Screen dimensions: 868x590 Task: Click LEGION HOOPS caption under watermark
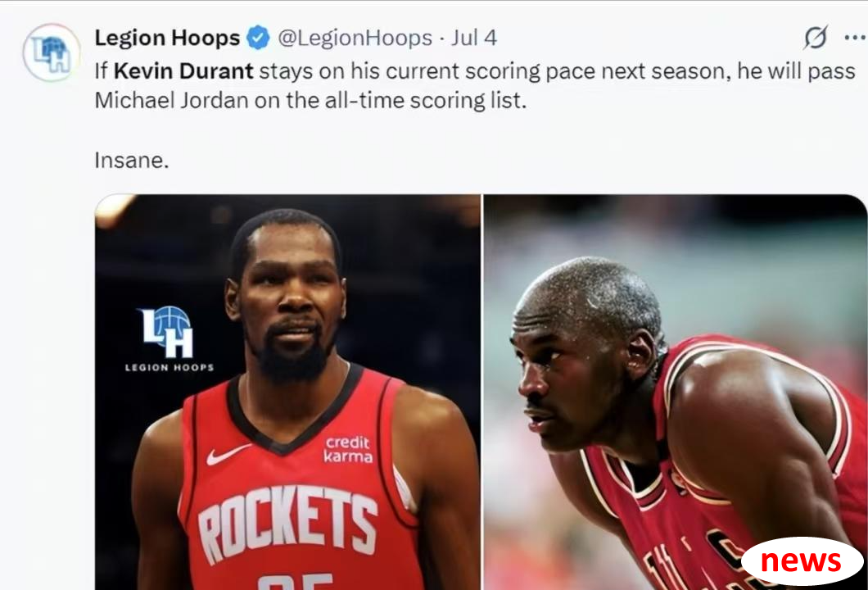(170, 367)
